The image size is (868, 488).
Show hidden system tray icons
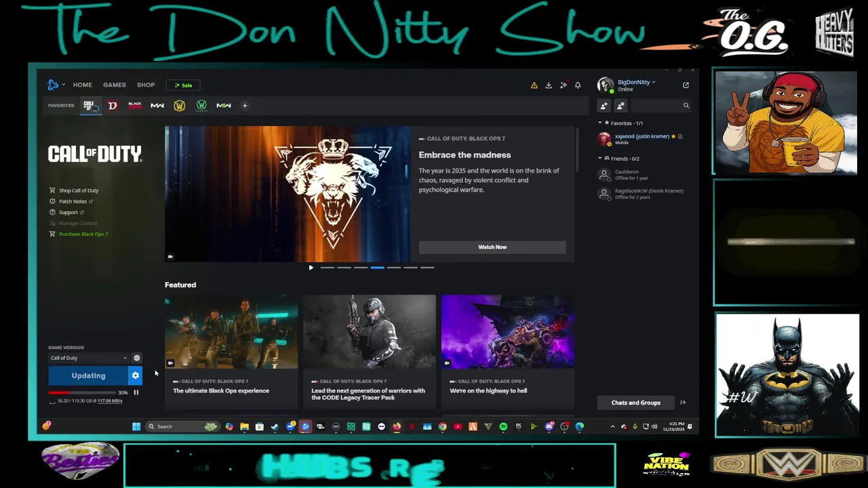point(612,426)
